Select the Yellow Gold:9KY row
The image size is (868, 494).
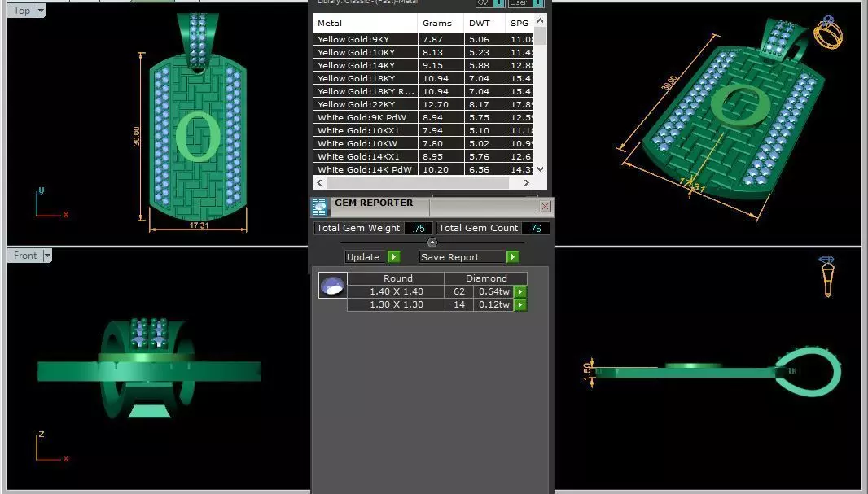(x=423, y=39)
